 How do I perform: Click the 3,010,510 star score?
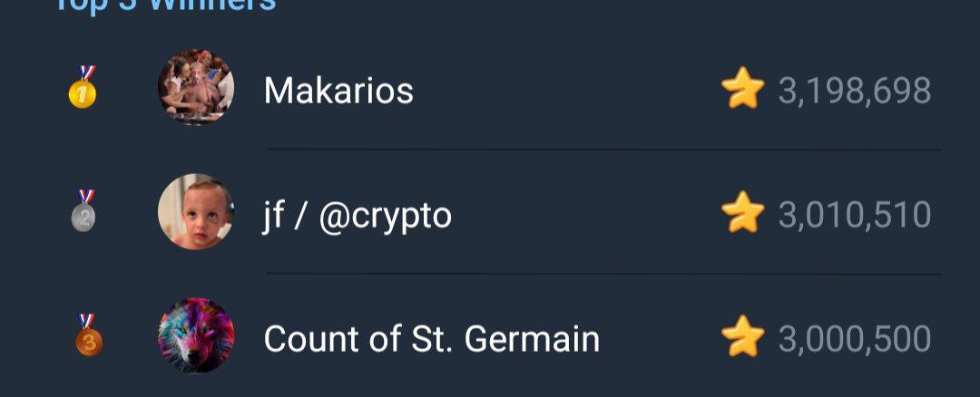coord(854,215)
